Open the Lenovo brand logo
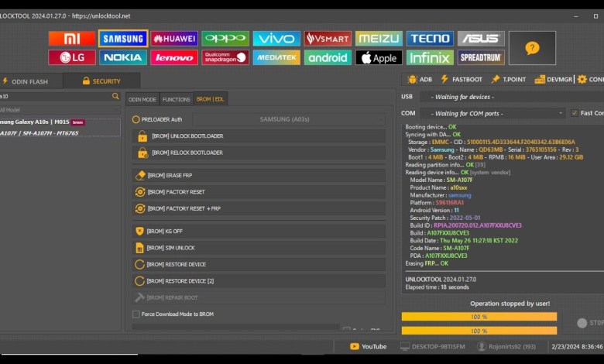Viewport: 604px width, 364px height. 174,57
